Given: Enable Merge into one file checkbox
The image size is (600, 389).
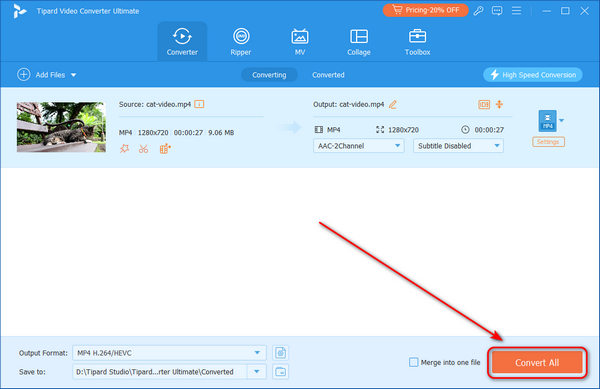Looking at the screenshot, I should [413, 362].
